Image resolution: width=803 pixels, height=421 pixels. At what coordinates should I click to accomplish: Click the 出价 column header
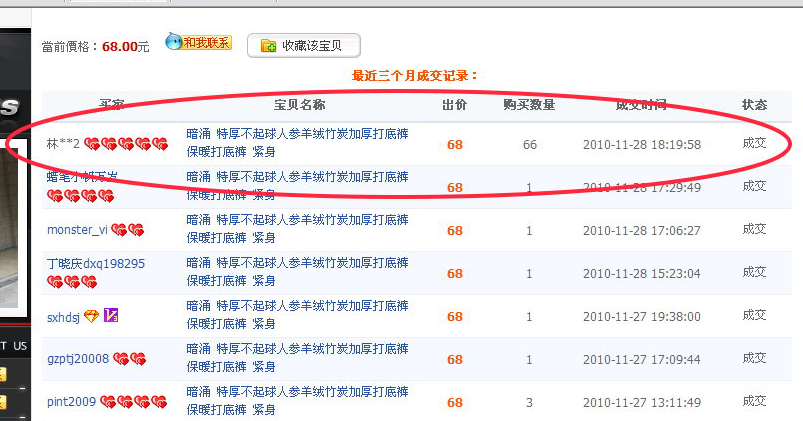(454, 105)
